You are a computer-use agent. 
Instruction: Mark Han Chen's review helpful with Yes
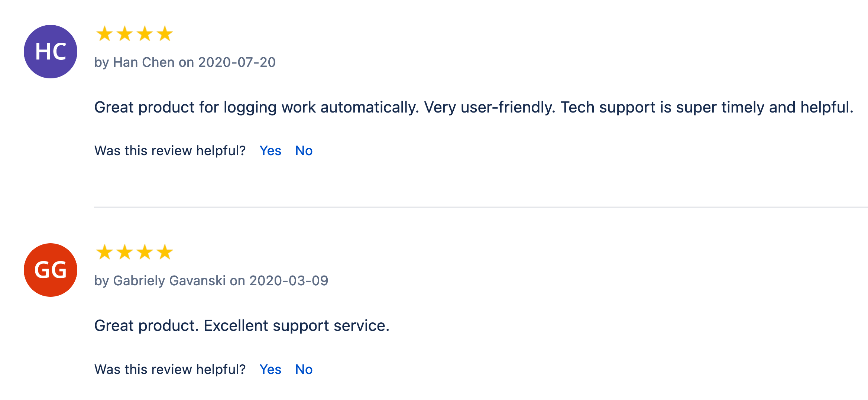(270, 151)
